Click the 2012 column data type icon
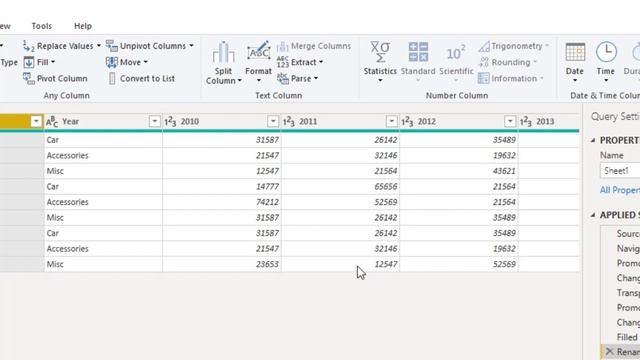Viewport: 640px width, 360px height. coord(407,121)
